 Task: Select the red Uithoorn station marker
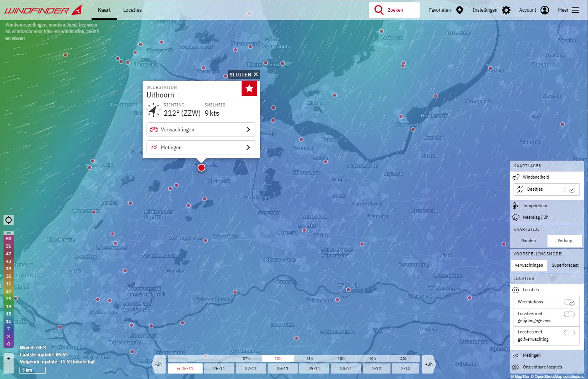[201, 168]
